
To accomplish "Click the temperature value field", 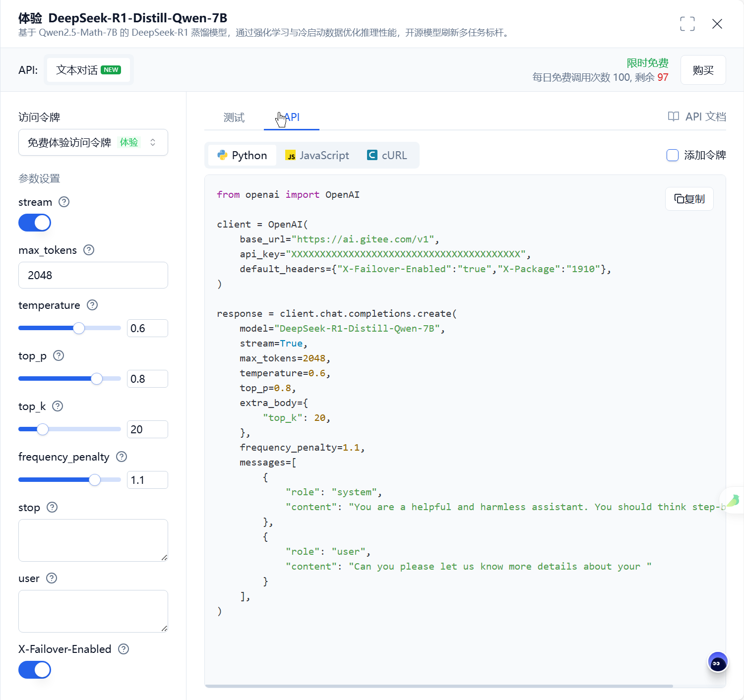I will coord(147,328).
